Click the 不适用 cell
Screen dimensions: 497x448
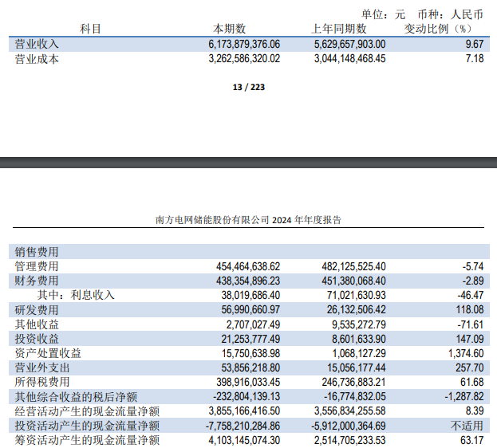[467, 426]
